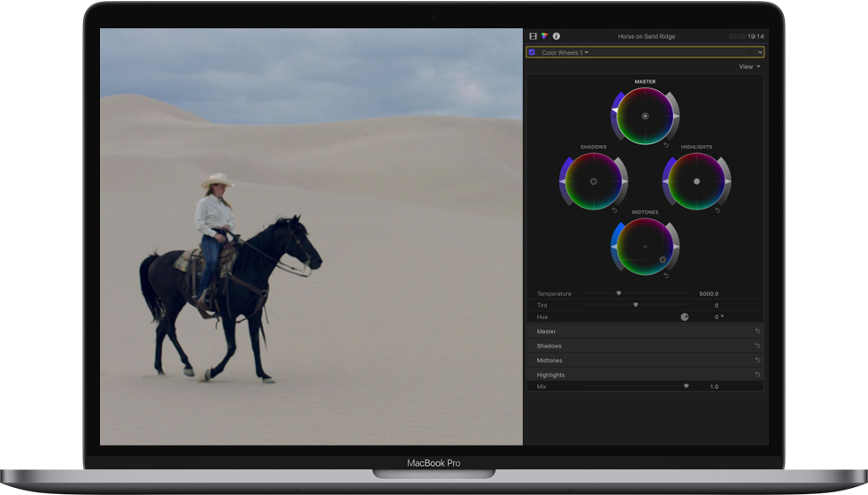Click the Temperature value field 5000.0
The height and width of the screenshot is (495, 868).
pos(709,293)
